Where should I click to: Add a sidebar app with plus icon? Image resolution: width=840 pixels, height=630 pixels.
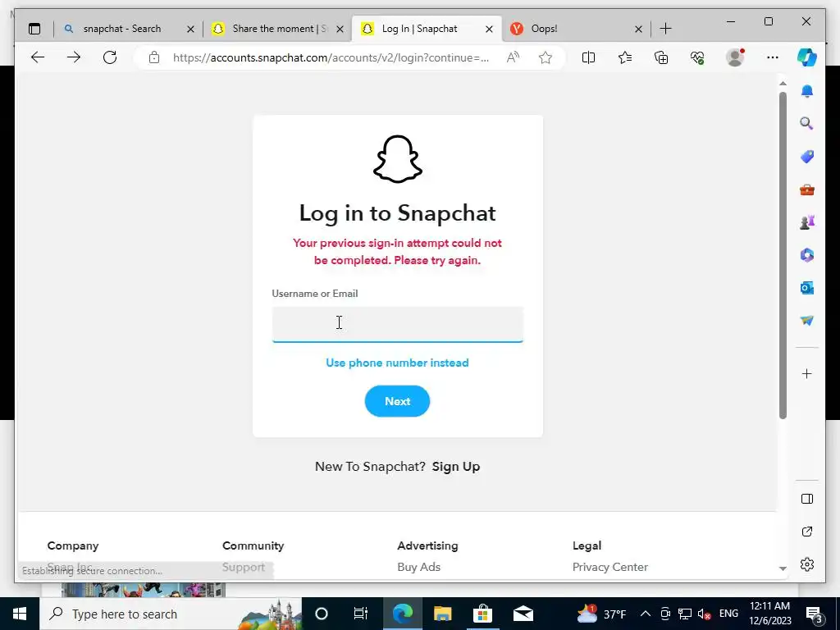[x=807, y=373]
